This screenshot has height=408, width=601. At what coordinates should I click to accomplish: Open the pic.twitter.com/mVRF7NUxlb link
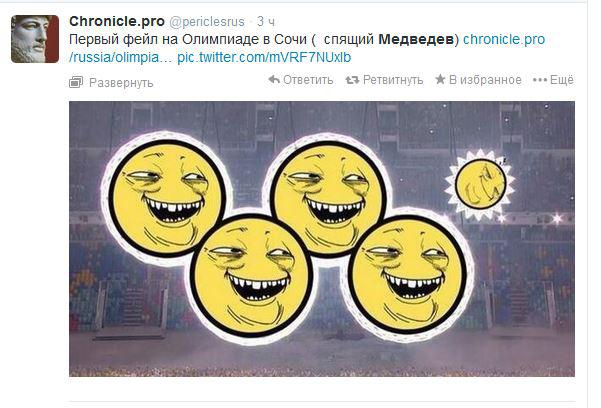click(x=264, y=57)
